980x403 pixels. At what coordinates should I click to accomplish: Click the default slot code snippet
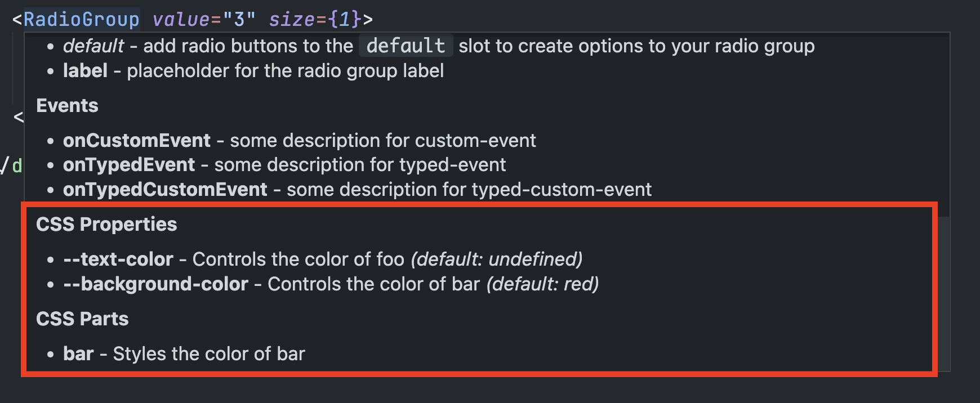pos(405,45)
